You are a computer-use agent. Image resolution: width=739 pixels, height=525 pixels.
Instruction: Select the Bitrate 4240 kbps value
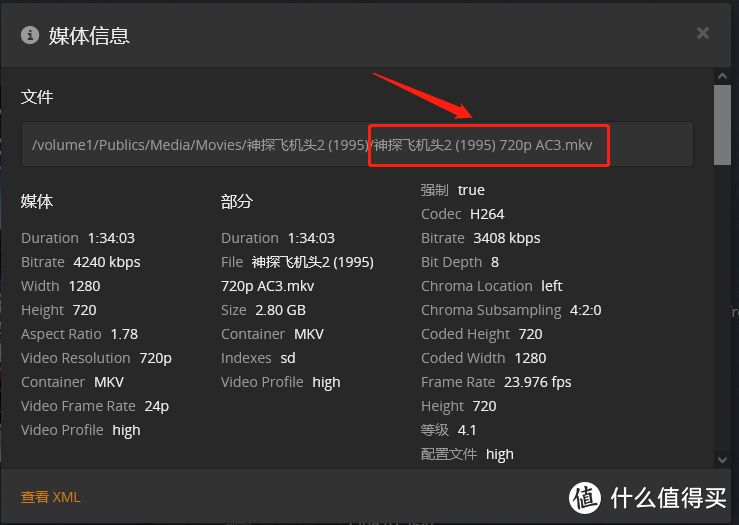point(107,262)
